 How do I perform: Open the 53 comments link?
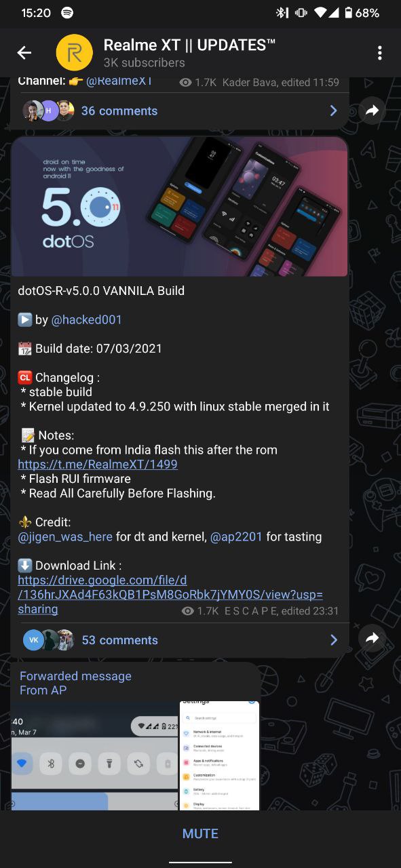[x=120, y=640]
